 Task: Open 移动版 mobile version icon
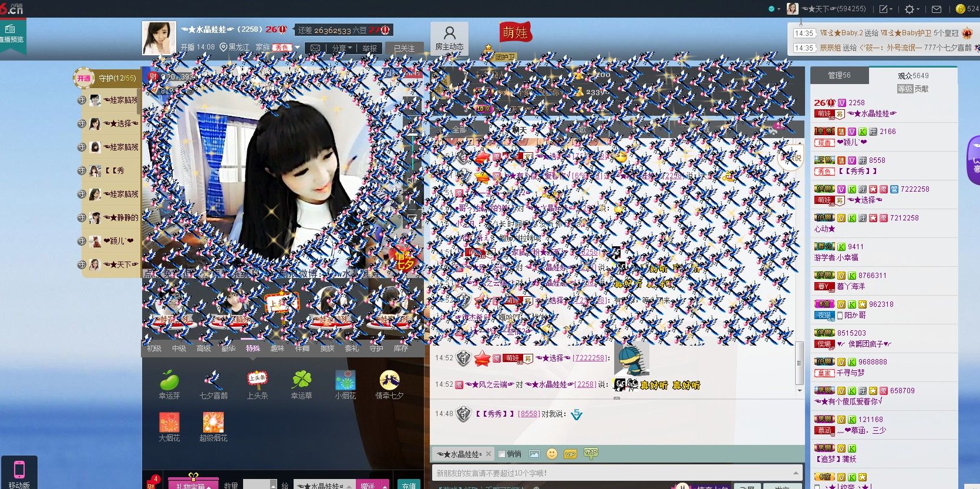tap(19, 473)
